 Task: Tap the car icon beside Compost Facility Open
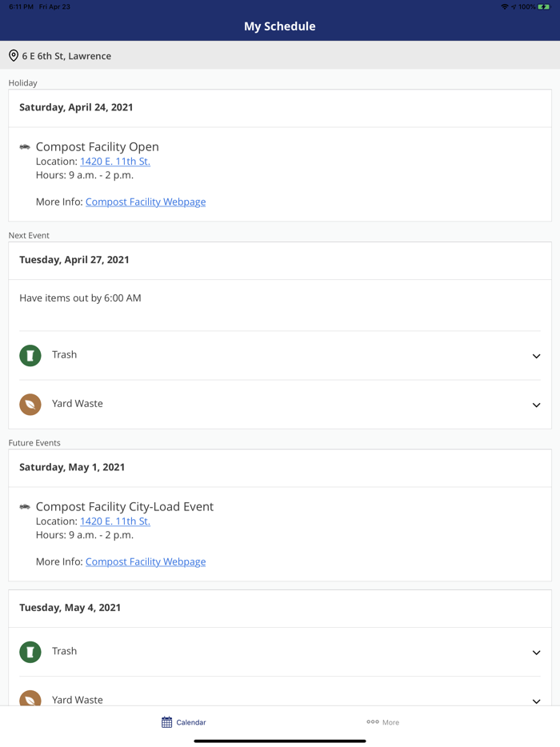coord(25,147)
